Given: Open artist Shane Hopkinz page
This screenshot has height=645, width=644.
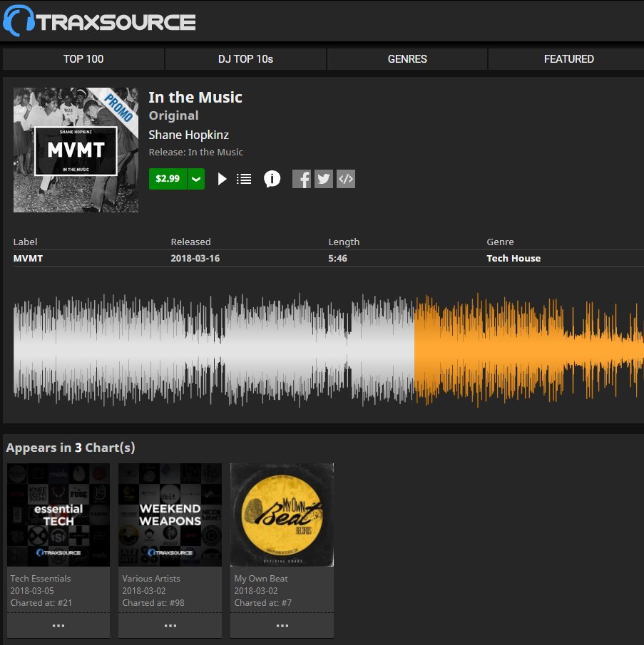Looking at the screenshot, I should (x=188, y=135).
